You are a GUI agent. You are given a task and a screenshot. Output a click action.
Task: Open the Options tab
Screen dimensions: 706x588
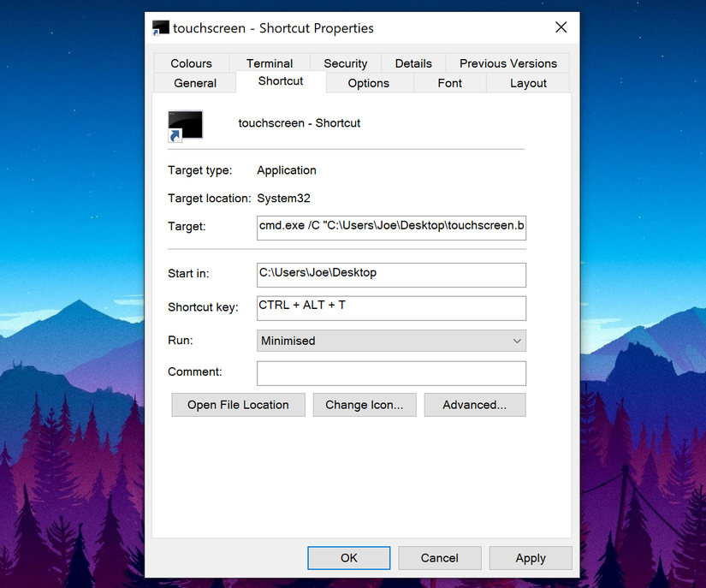point(368,83)
